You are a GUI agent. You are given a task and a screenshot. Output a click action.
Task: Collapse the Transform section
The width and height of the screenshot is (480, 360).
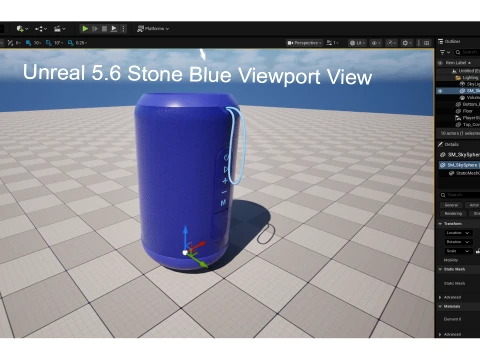pyautogui.click(x=440, y=224)
